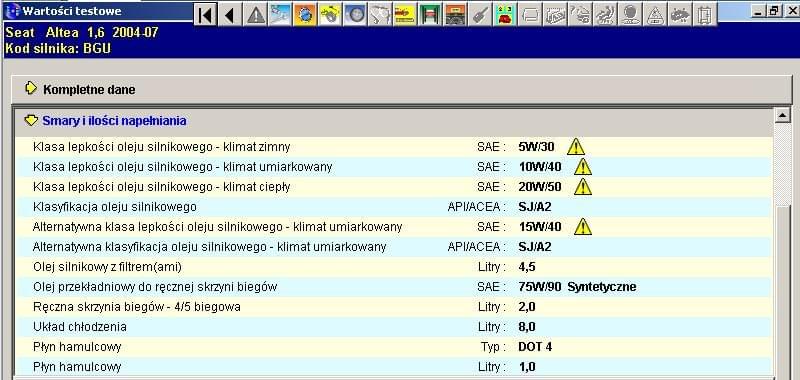800x380 pixels.
Task: Restore the inner window size
Action: pos(775,10)
